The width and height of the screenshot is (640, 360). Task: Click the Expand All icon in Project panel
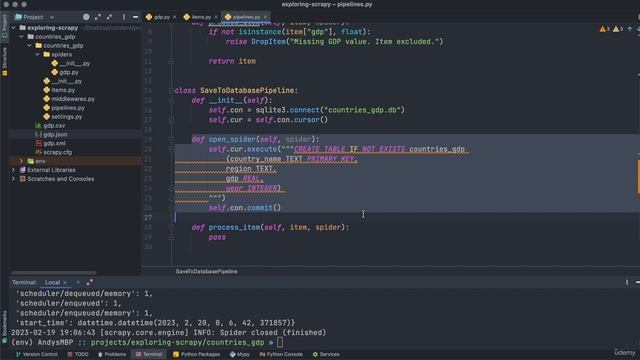(x=98, y=17)
